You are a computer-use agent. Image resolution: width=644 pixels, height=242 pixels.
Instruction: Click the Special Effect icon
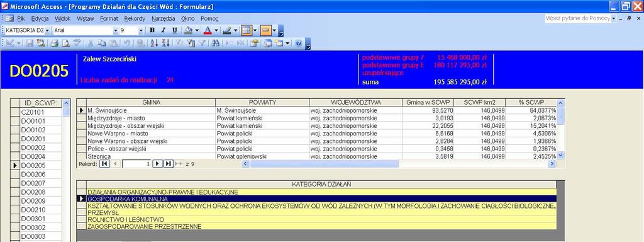coord(265,30)
